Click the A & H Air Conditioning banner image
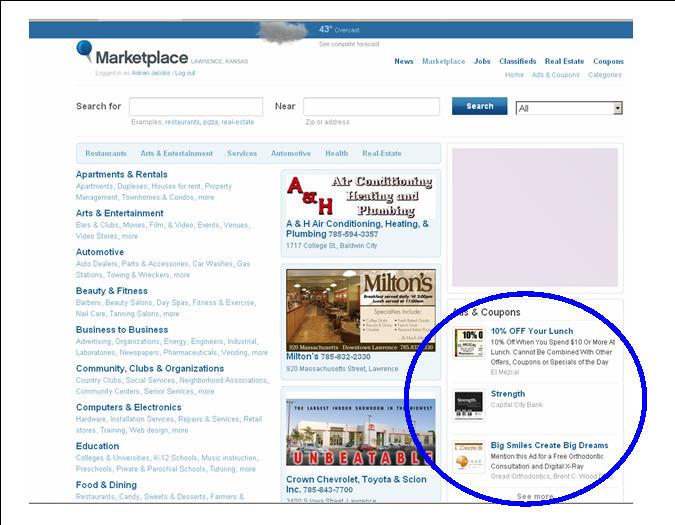Screen dimensions: 675x525 pos(361,196)
